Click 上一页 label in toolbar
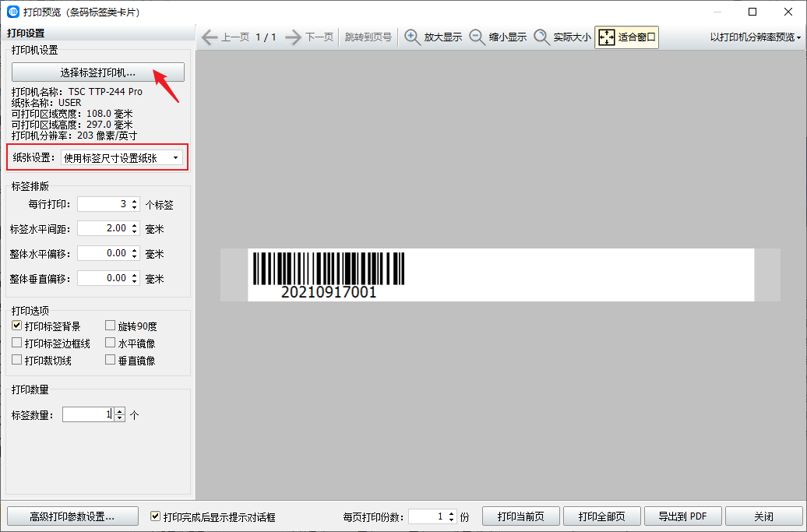The image size is (807, 532). pyautogui.click(x=235, y=37)
